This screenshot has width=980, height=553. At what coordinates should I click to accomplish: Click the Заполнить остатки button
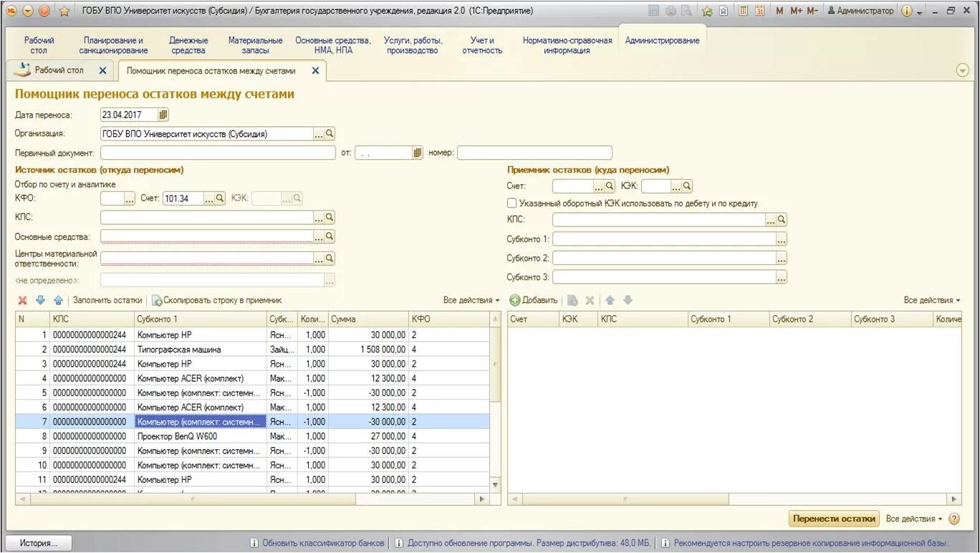107,300
